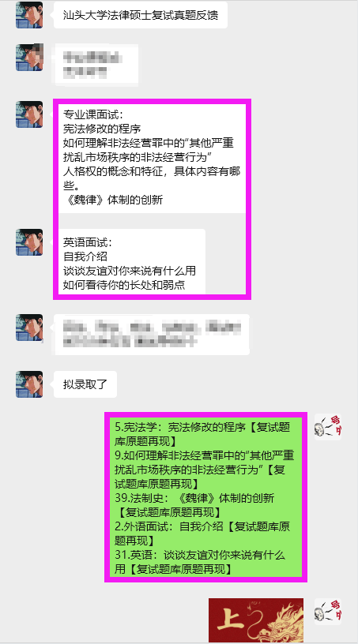Click avatar beside 专业课面试 message
This screenshot has height=644, width=358.
point(29,114)
